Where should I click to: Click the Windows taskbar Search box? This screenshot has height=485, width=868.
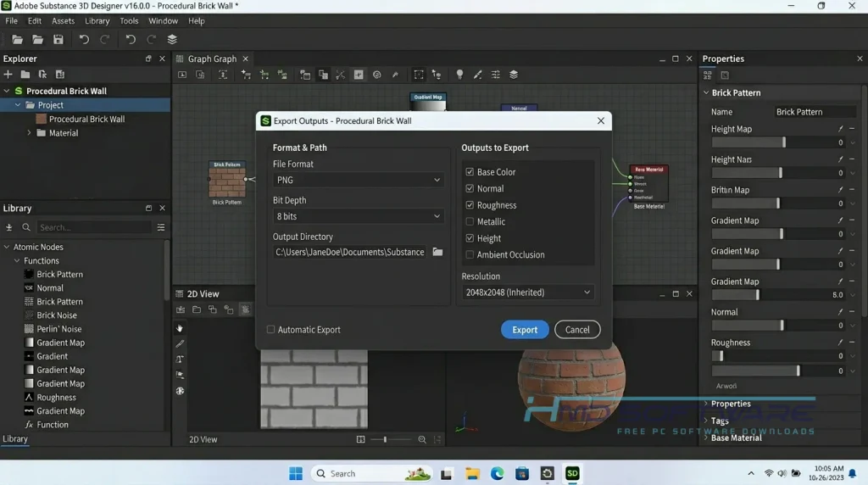(371, 473)
